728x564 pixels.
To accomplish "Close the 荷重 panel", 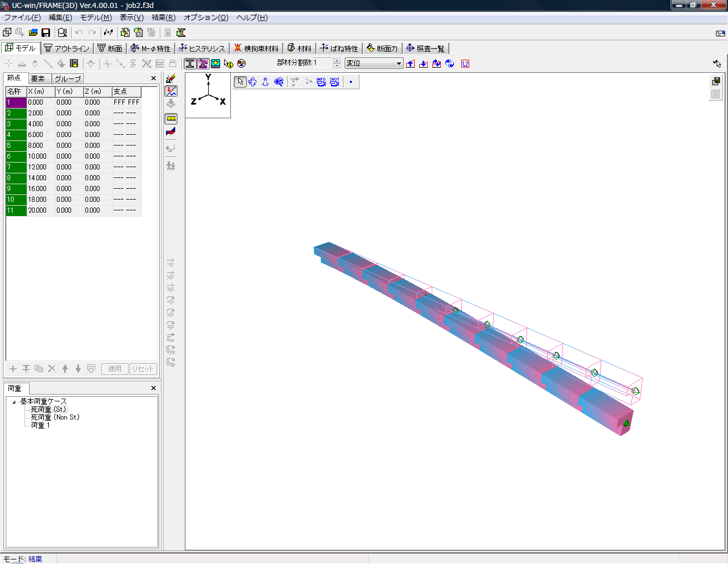I will pos(154,388).
